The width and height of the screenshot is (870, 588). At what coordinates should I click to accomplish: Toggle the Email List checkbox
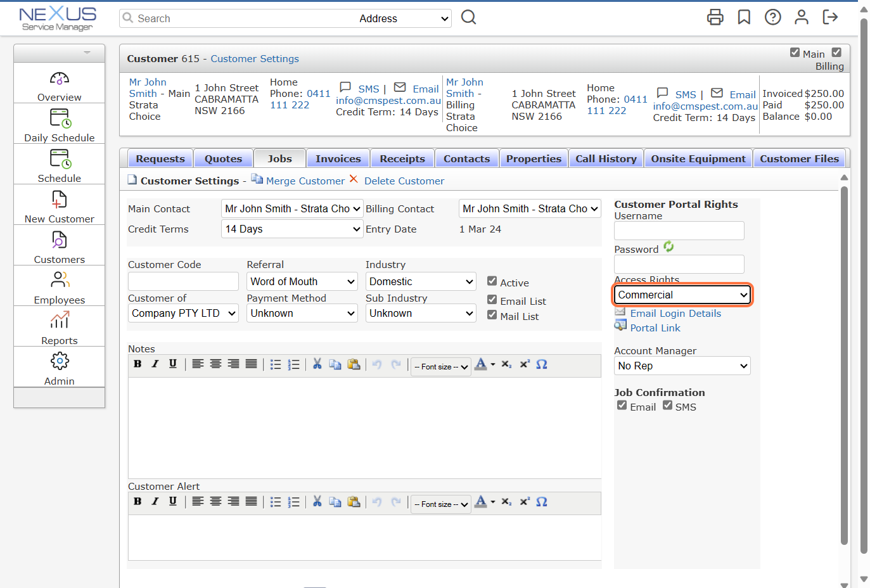[x=492, y=299]
